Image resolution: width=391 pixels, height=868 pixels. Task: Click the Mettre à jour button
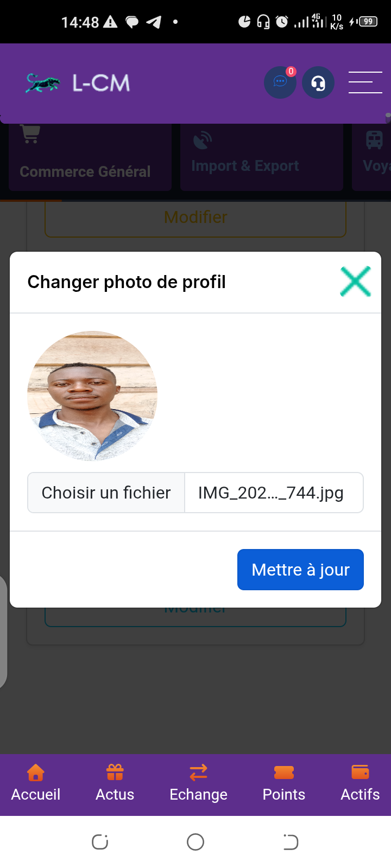(x=300, y=570)
